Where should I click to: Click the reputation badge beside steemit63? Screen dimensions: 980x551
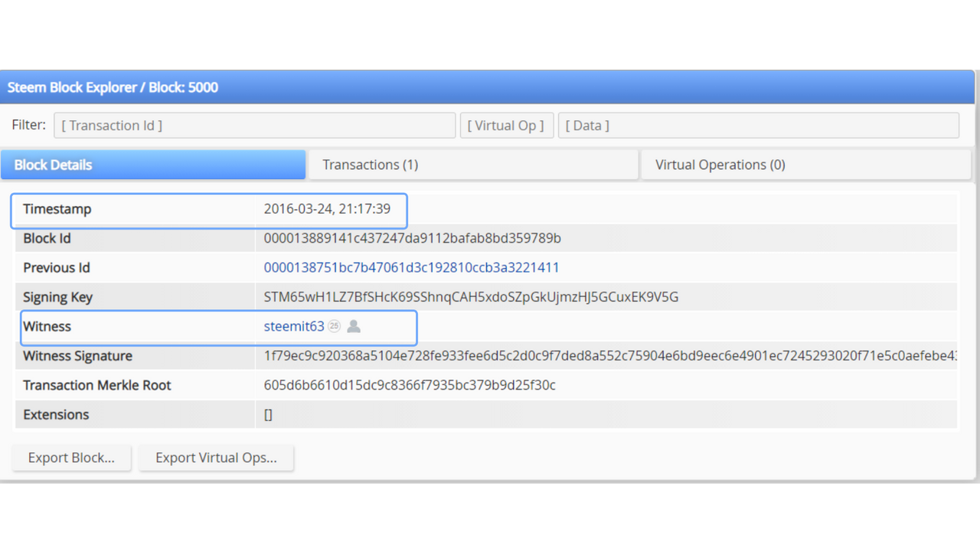tap(334, 326)
